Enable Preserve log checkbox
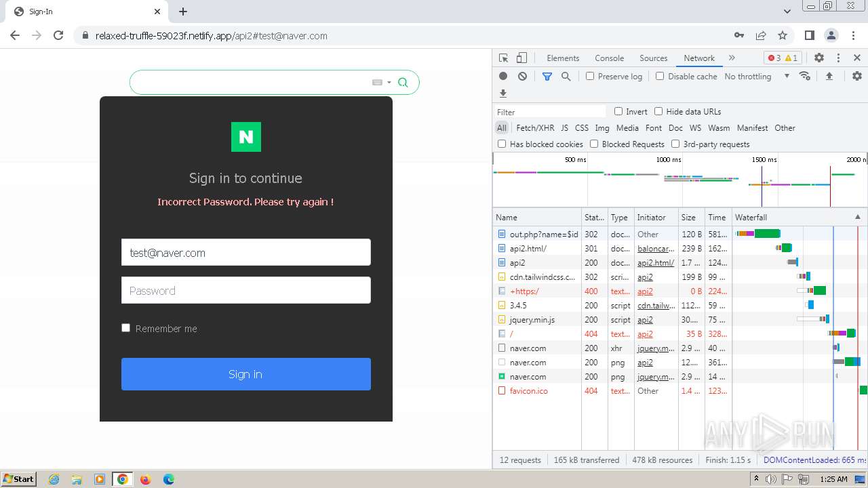 pyautogui.click(x=590, y=77)
